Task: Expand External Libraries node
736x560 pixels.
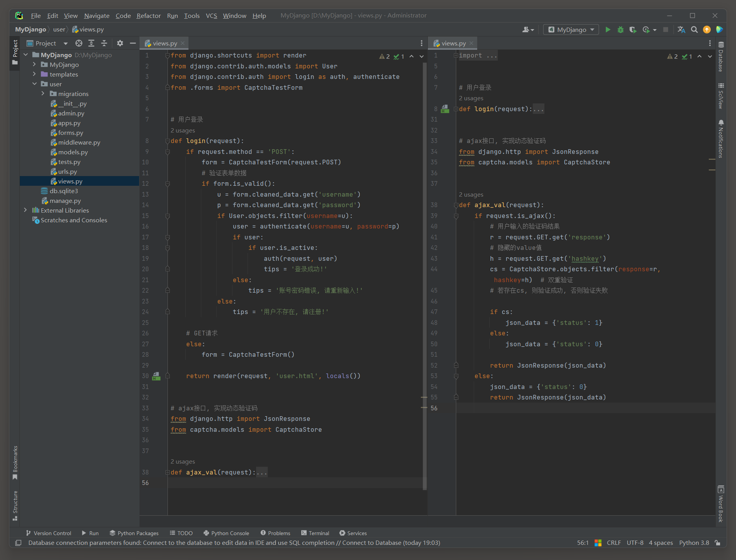Action: point(25,210)
